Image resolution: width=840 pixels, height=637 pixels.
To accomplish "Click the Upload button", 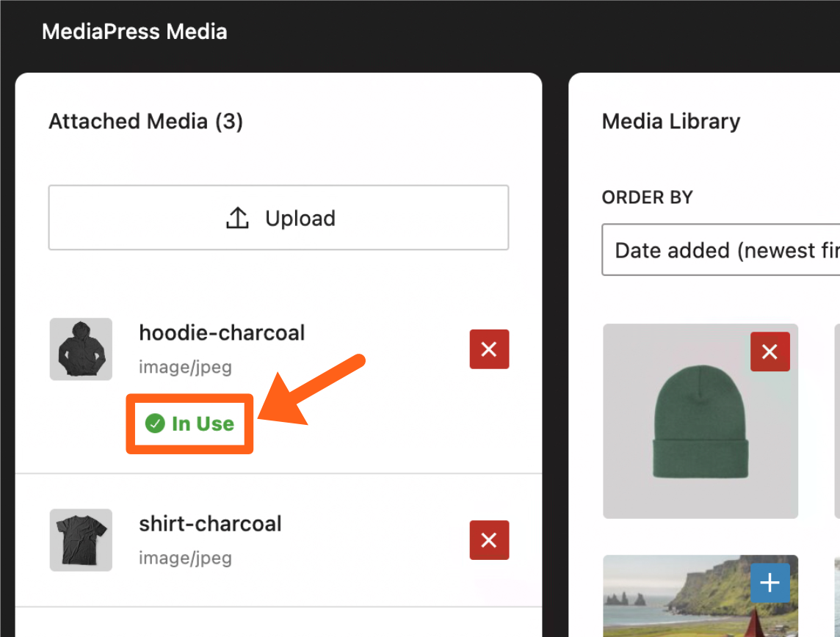I will (278, 218).
